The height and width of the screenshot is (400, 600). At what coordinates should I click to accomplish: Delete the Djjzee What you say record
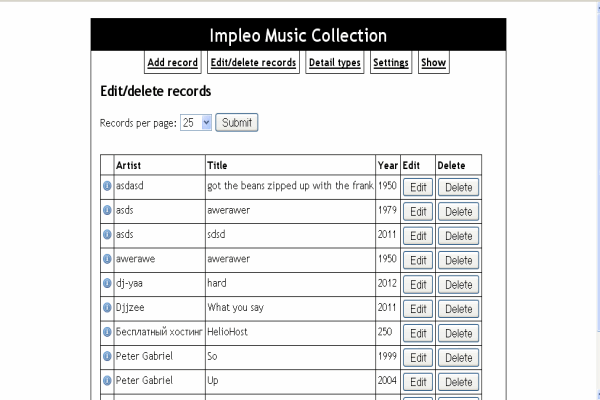tap(458, 309)
